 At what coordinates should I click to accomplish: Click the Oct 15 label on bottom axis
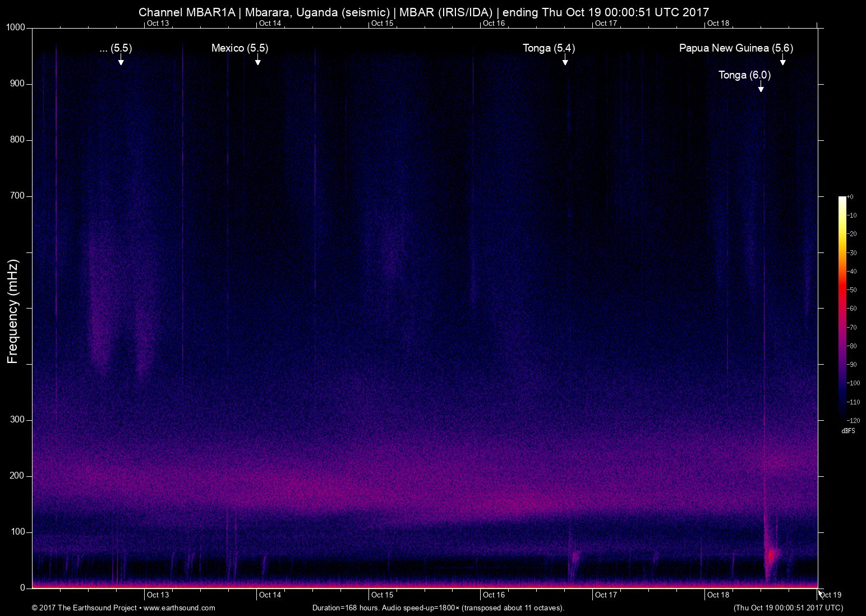pos(381,595)
